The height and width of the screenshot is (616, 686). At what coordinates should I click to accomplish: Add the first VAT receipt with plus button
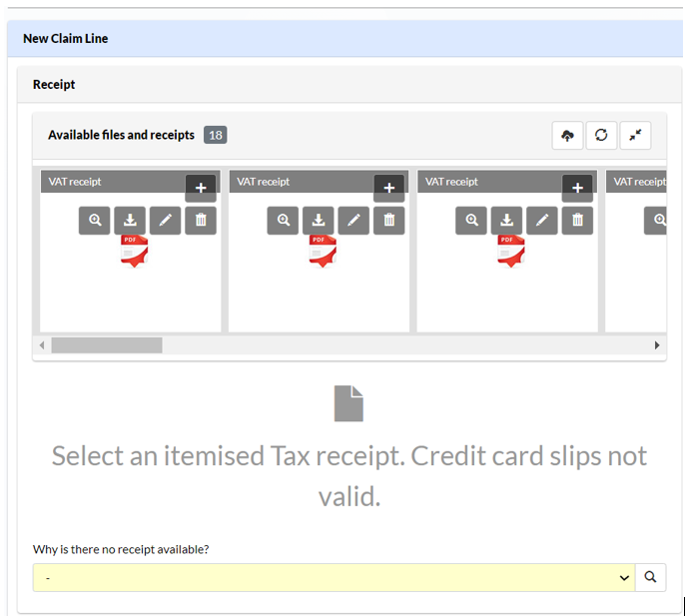[201, 188]
